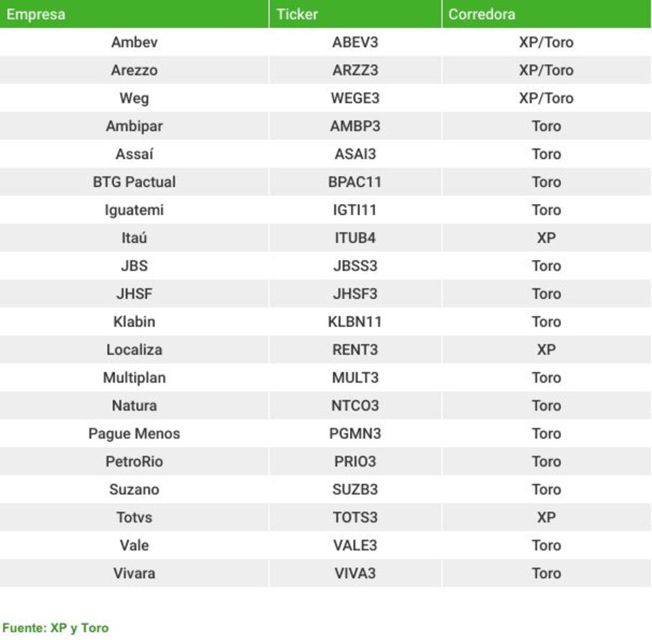Click the IGTI11 ticker cell
The width and height of the screenshot is (652, 644).
355,209
